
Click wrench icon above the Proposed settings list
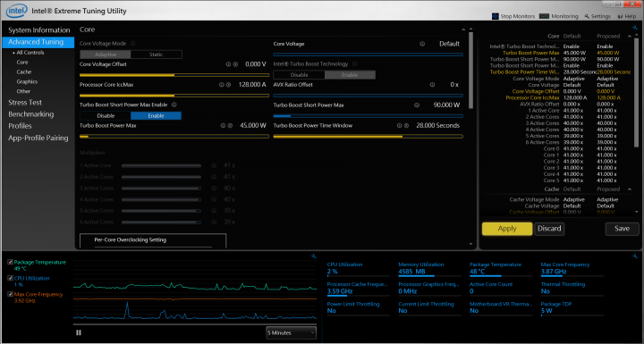(635, 28)
